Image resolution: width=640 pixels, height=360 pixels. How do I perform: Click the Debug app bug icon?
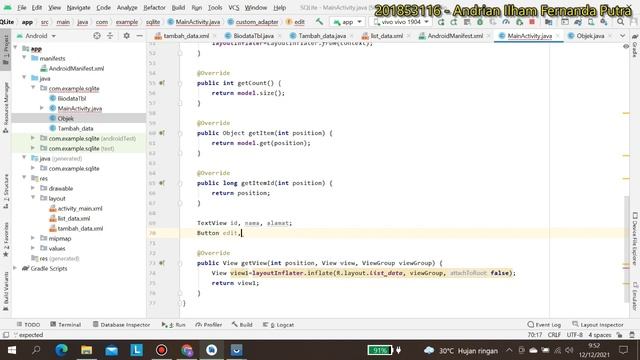(480, 22)
